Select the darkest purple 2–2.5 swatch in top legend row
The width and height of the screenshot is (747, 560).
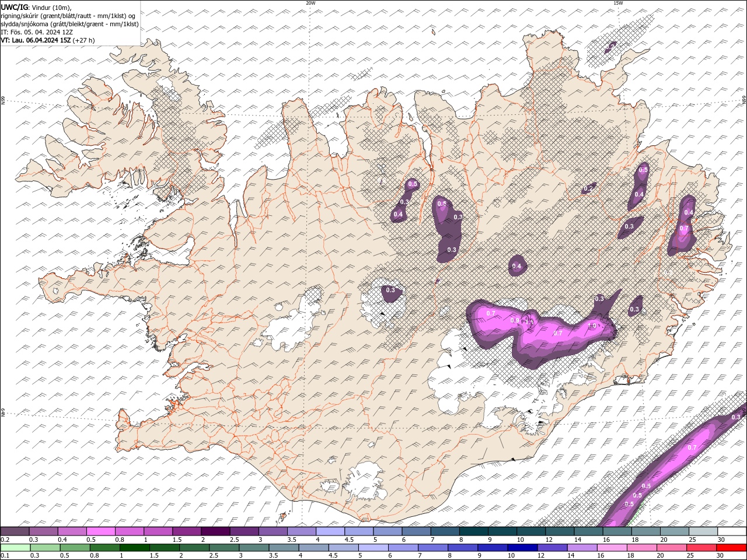coord(215,531)
